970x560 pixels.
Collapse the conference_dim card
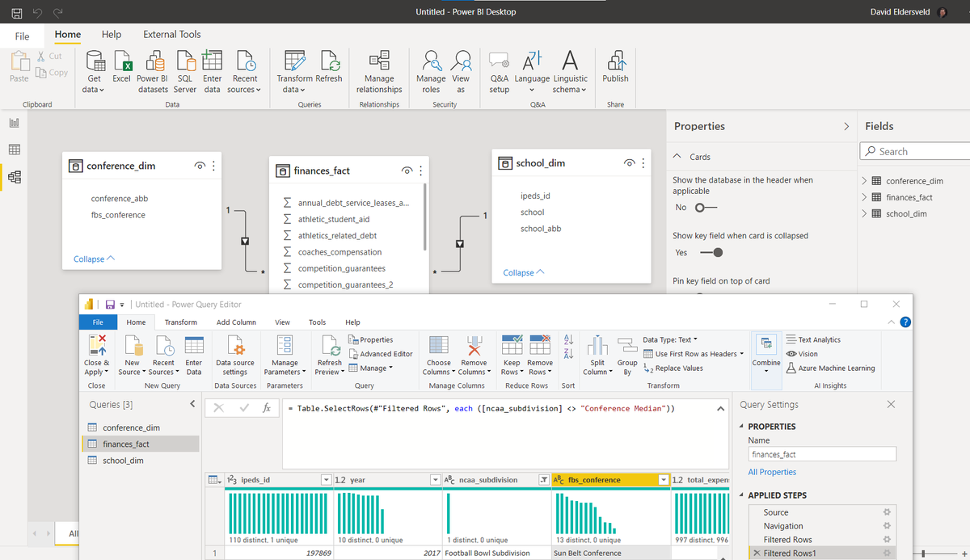pyautogui.click(x=94, y=259)
